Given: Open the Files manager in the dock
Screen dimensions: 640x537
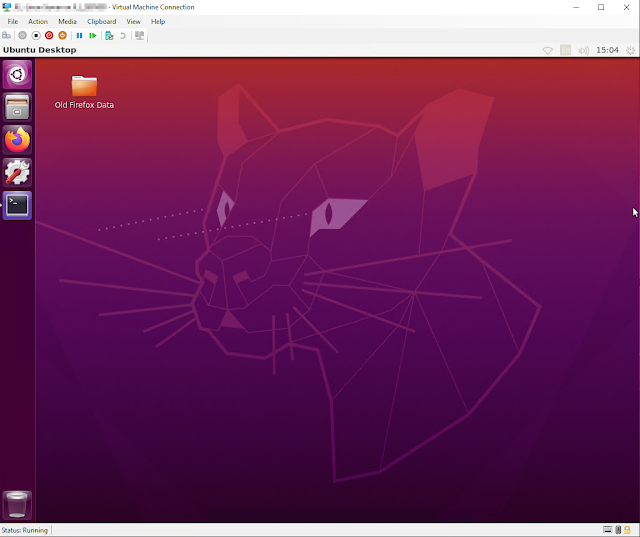Looking at the screenshot, I should pyautogui.click(x=17, y=107).
